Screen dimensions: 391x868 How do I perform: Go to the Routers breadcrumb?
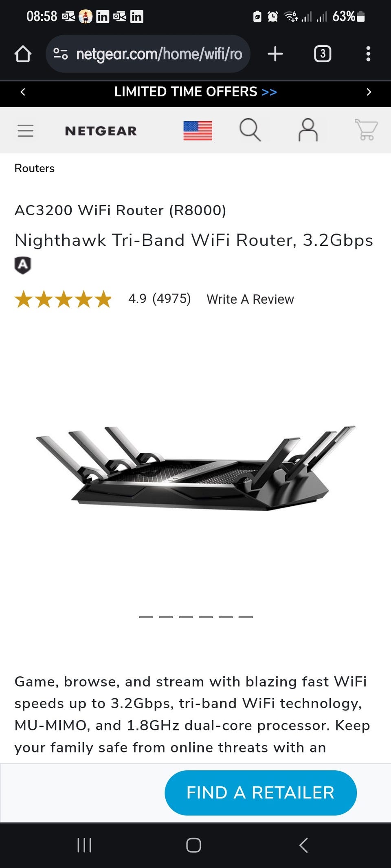point(34,168)
